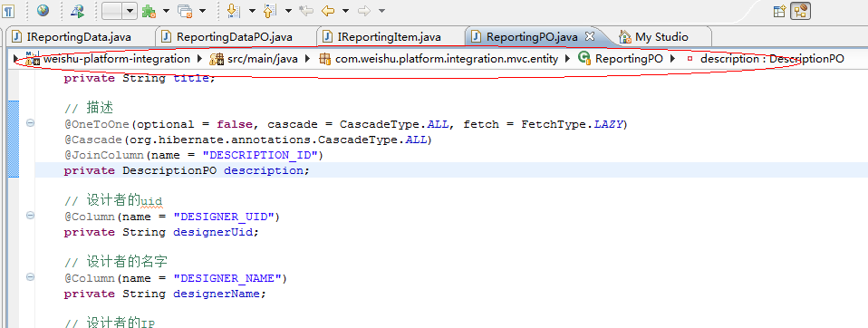Click src/main/java breadcrumb item
Image resolution: width=868 pixels, height=328 pixels.
click(x=263, y=59)
